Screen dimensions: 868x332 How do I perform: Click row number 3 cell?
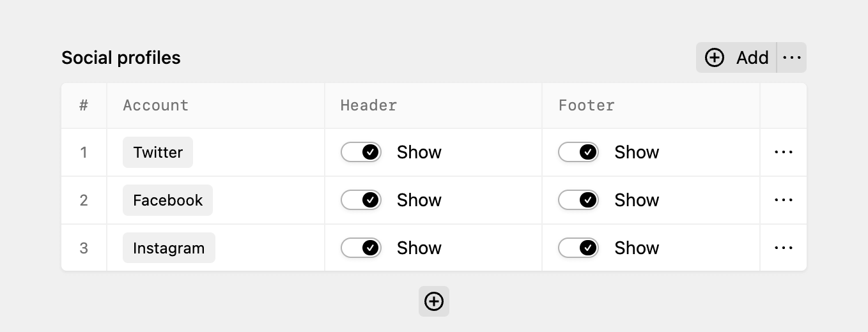coord(84,248)
